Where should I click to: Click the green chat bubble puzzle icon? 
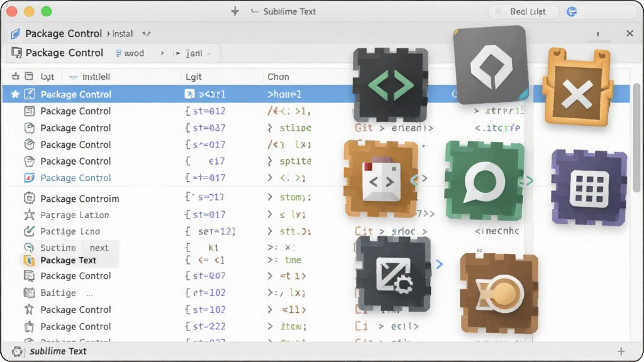[x=485, y=180]
